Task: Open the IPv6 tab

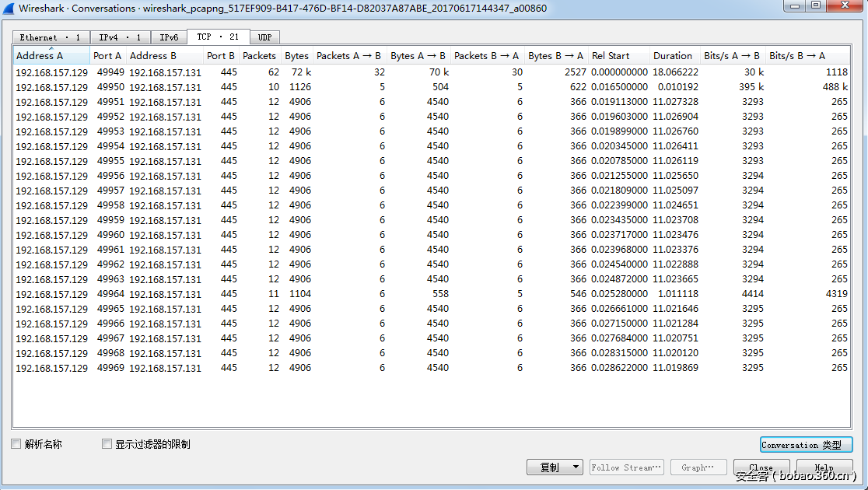Action: click(x=169, y=37)
